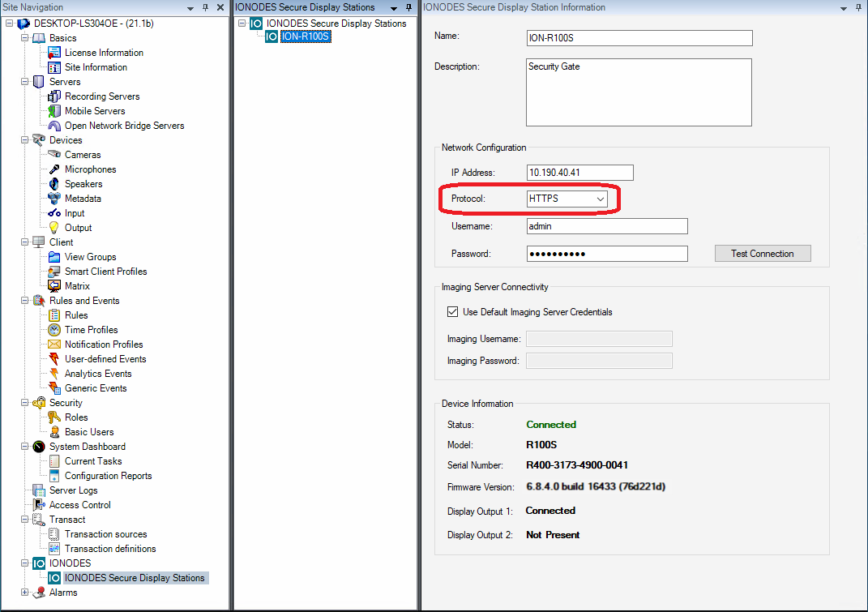
Task: Select the User-defined Events icon
Action: (54, 359)
